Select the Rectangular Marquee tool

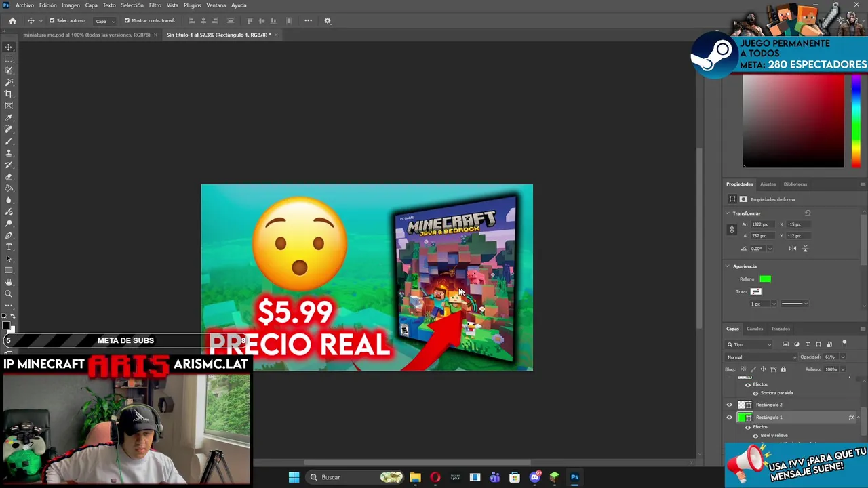tap(9, 59)
